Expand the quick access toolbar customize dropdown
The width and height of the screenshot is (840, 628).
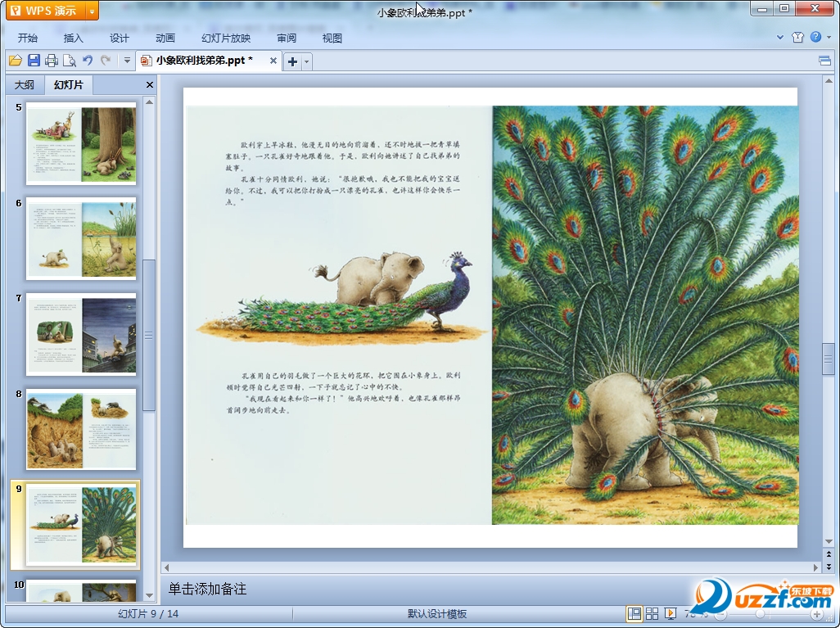(x=127, y=61)
